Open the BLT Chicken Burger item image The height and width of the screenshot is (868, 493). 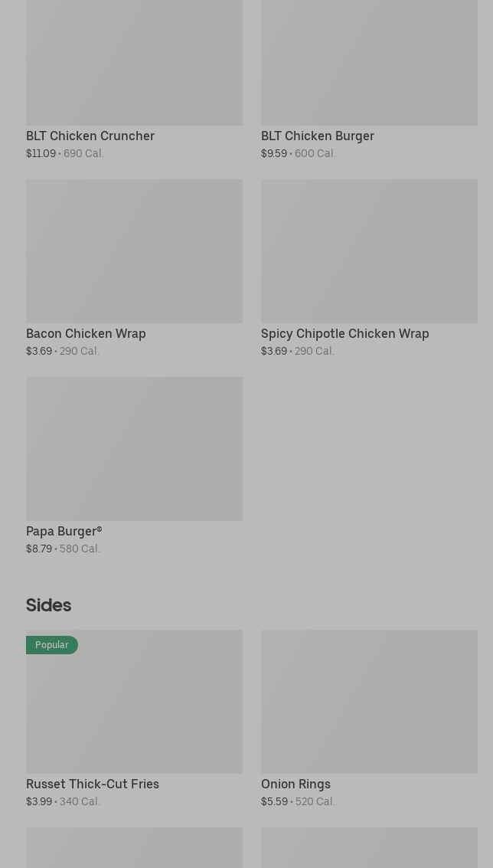(369, 63)
